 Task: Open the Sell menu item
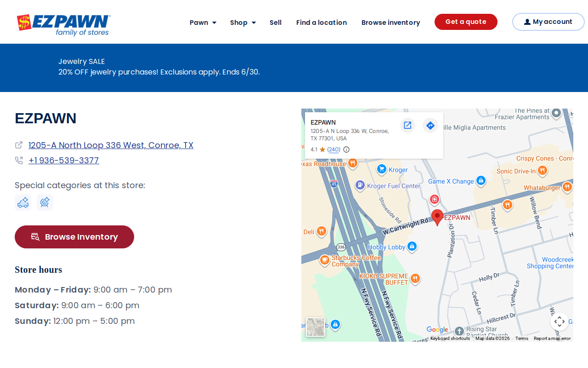coord(276,23)
